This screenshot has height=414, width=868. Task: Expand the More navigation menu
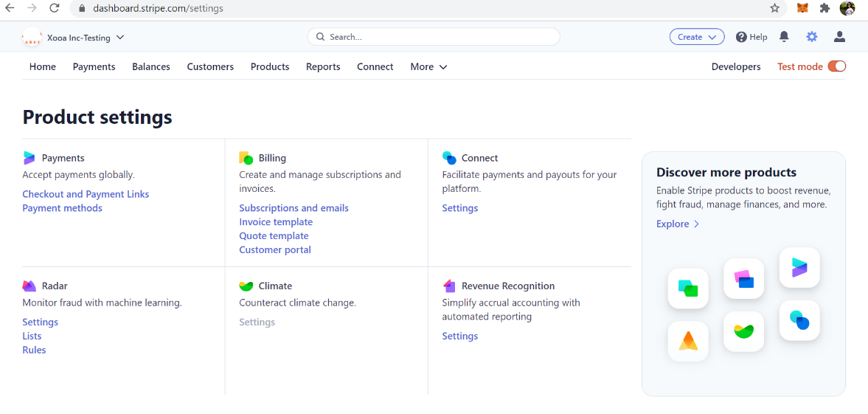click(x=428, y=66)
